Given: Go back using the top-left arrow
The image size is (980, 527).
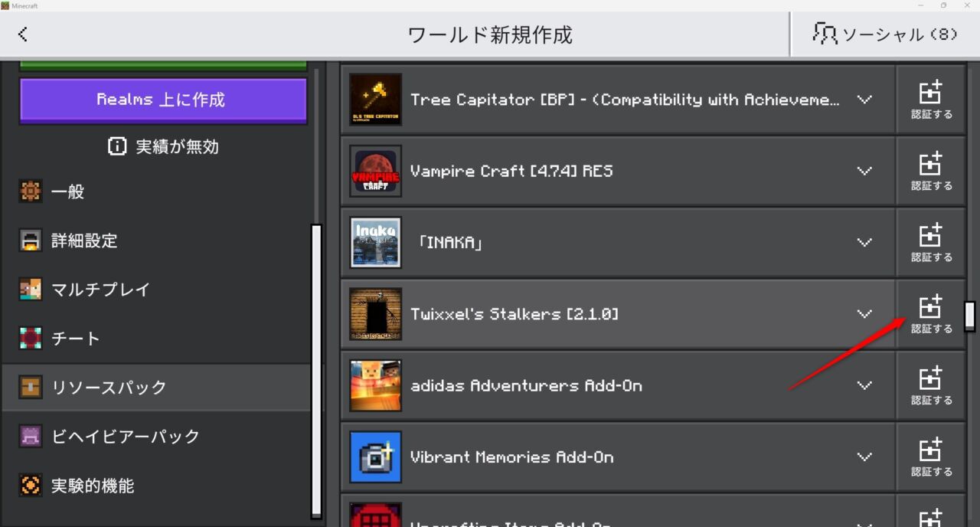Looking at the screenshot, I should click(x=23, y=34).
